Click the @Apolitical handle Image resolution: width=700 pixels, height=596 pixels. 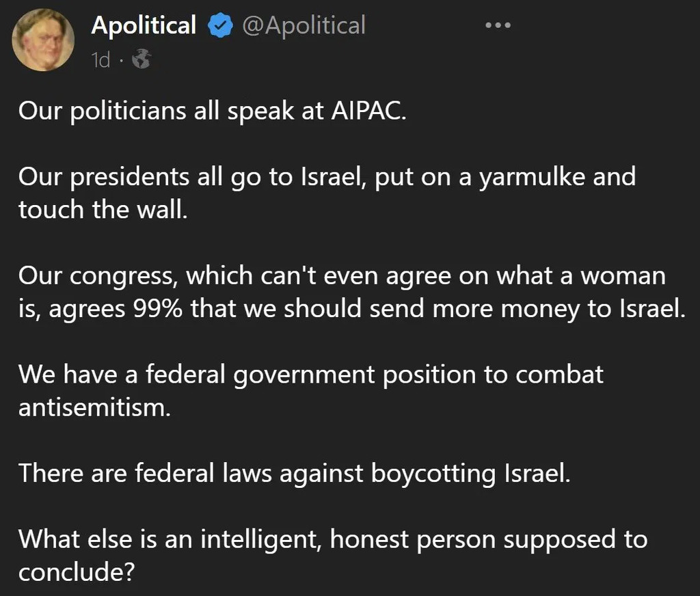tap(304, 26)
